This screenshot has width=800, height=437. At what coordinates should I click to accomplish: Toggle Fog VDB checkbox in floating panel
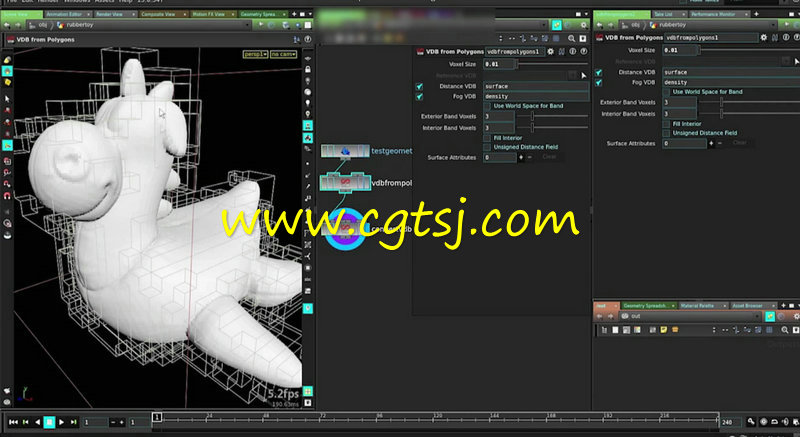click(419, 96)
